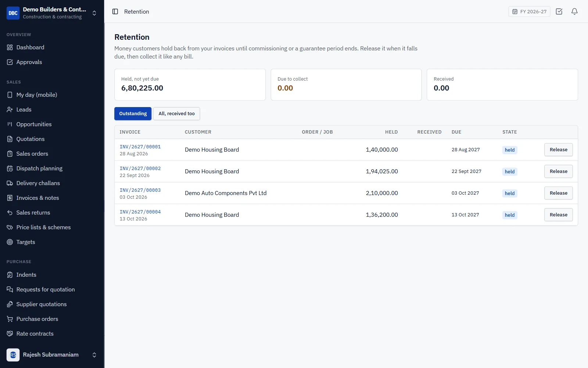Click the held badge for 28 Aug 2027 row
The width and height of the screenshot is (588, 368).
pyautogui.click(x=510, y=150)
